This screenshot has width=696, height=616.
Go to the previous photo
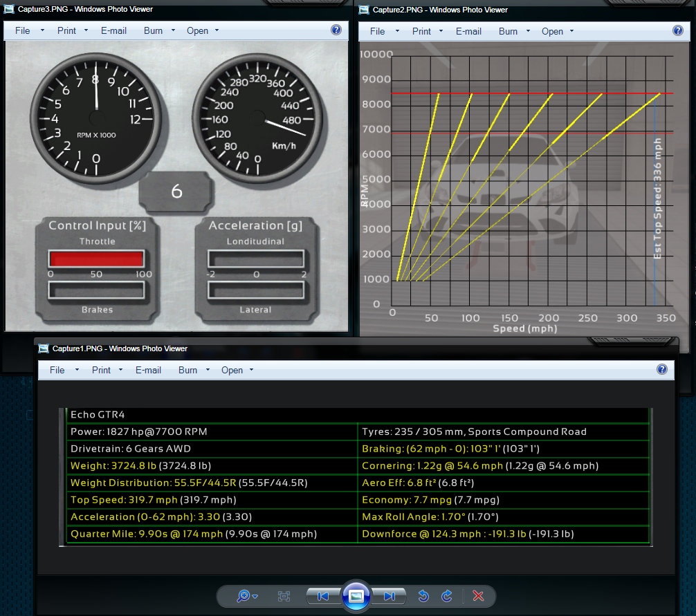click(324, 596)
